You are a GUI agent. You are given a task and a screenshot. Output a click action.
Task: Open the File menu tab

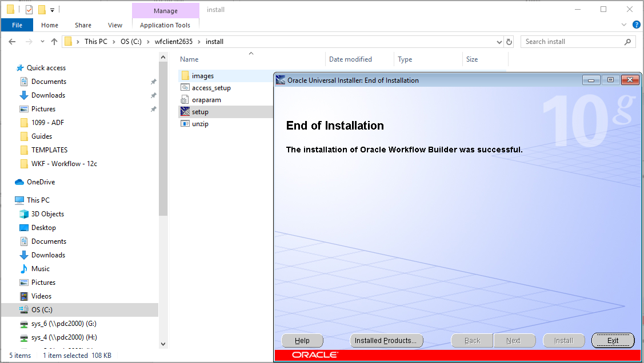(x=17, y=25)
